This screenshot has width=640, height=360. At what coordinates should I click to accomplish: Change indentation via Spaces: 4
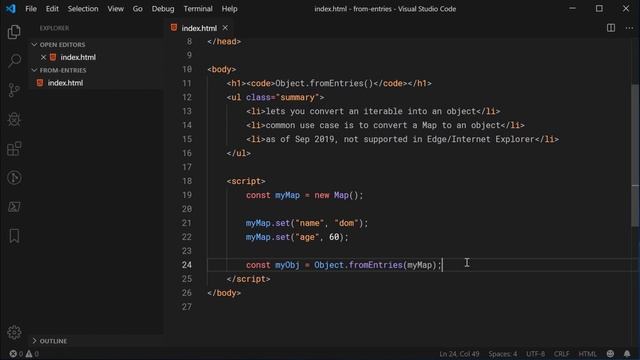tap(502, 354)
